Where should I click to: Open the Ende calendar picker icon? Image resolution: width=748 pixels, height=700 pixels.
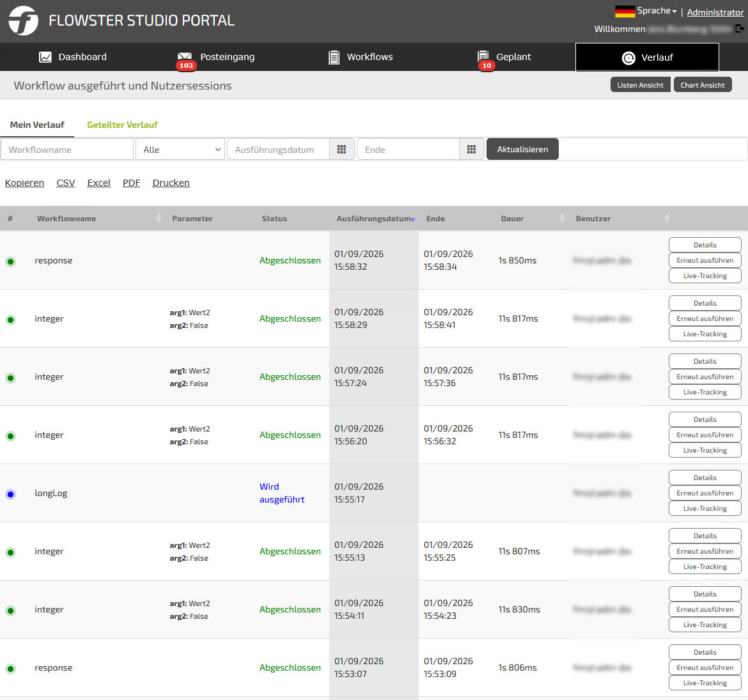pyautogui.click(x=471, y=150)
